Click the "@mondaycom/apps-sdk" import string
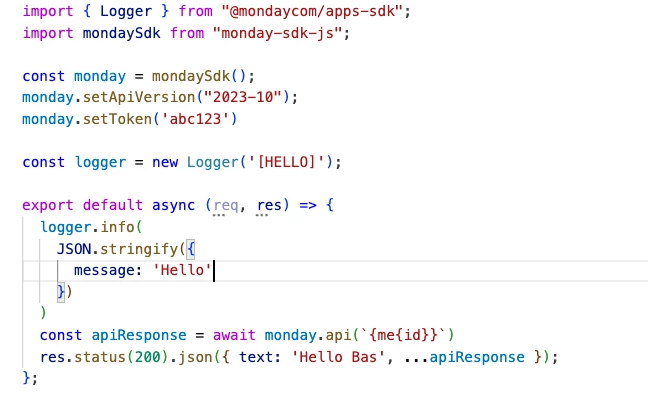The image size is (648, 398). pos(312,11)
